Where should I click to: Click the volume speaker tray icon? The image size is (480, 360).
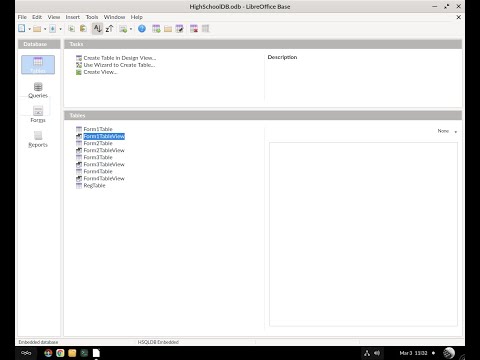[x=377, y=353]
